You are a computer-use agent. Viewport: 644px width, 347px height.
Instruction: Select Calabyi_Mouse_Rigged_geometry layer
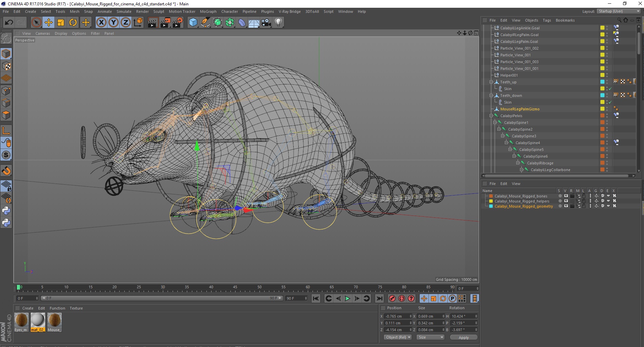click(524, 206)
